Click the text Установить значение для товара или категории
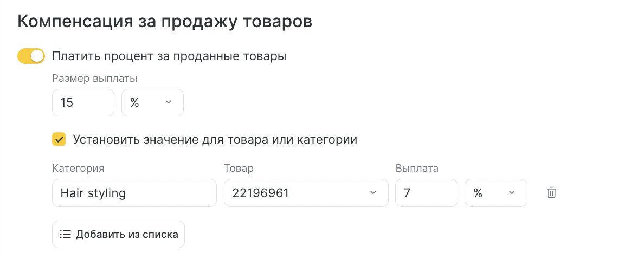This screenshot has height=259, width=644. (215, 140)
